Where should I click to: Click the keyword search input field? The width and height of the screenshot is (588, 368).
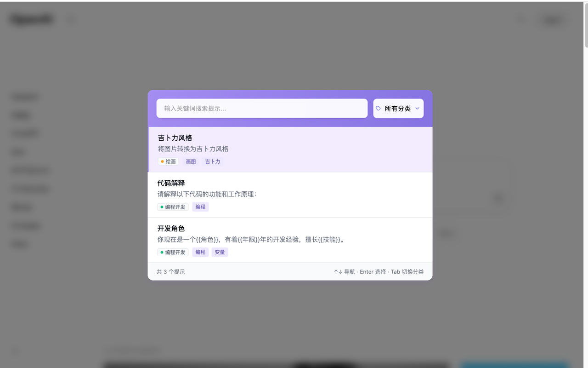(262, 108)
